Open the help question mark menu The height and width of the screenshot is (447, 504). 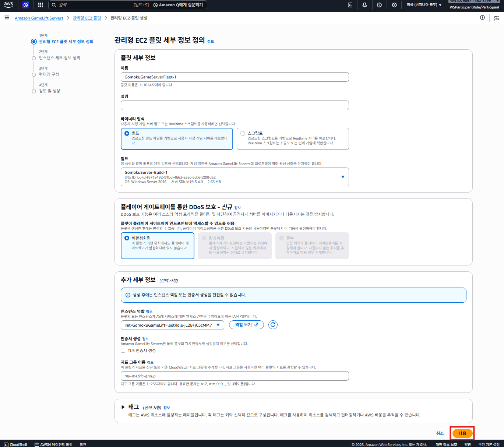pos(379,5)
